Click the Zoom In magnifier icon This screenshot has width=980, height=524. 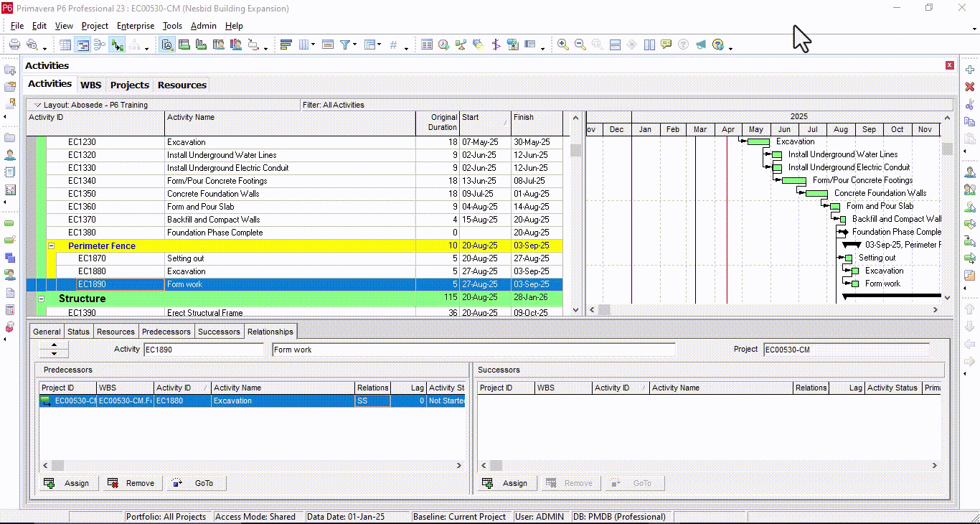tap(563, 45)
